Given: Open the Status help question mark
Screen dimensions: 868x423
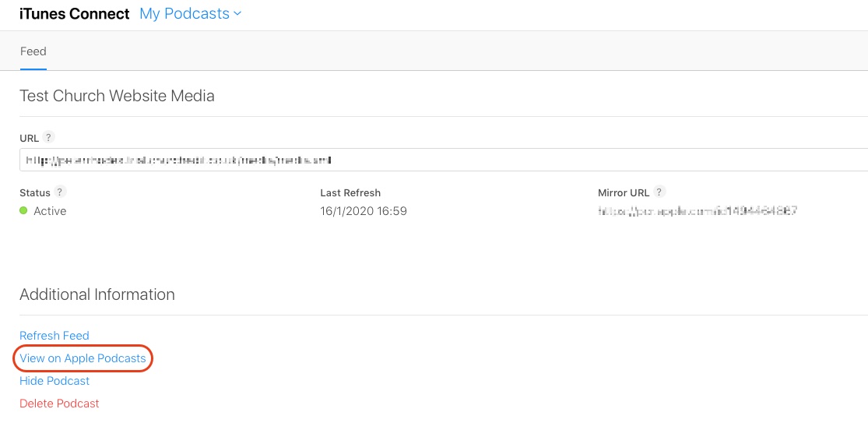Looking at the screenshot, I should click(61, 192).
